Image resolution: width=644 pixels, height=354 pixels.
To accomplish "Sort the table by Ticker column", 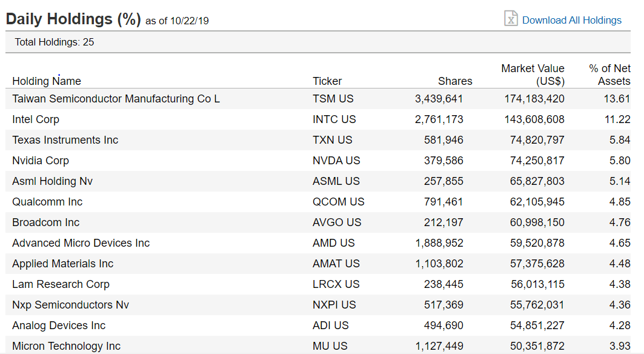I will pyautogui.click(x=327, y=81).
